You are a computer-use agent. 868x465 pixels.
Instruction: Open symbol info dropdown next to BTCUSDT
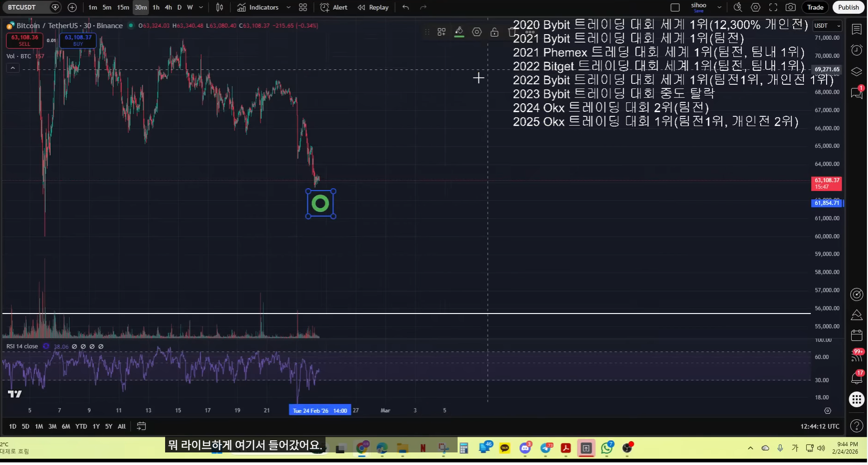click(55, 7)
